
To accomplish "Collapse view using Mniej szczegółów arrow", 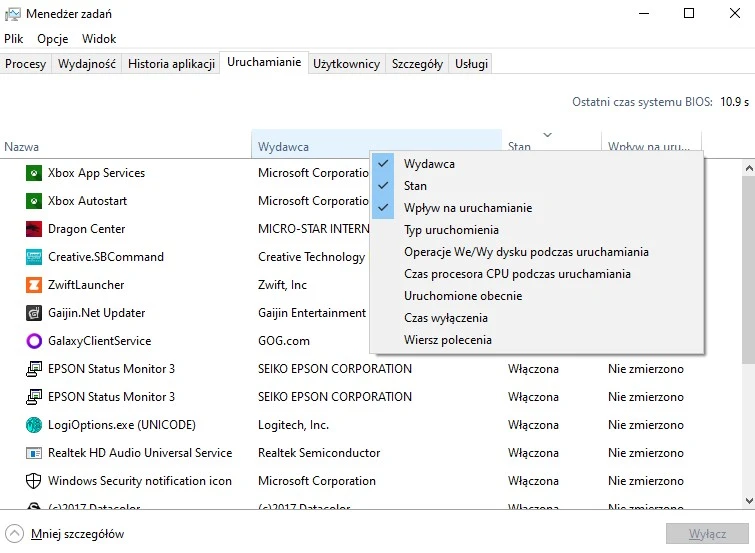I will (x=15, y=534).
